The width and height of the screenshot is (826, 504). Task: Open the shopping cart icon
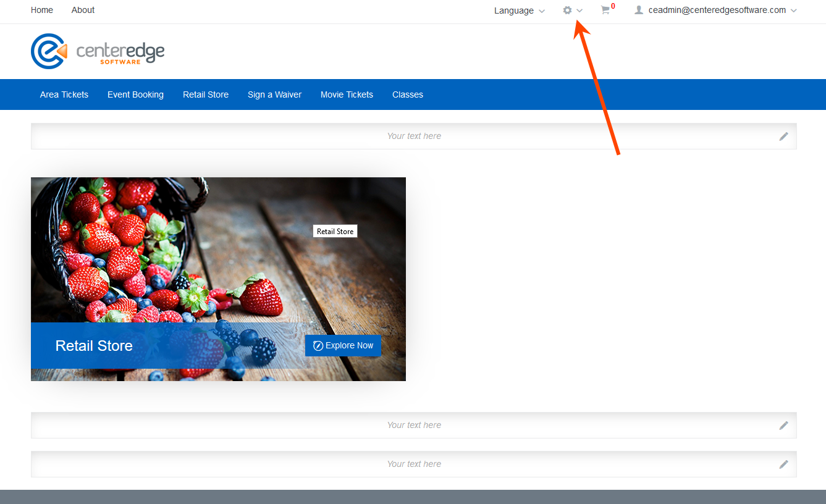(x=605, y=10)
